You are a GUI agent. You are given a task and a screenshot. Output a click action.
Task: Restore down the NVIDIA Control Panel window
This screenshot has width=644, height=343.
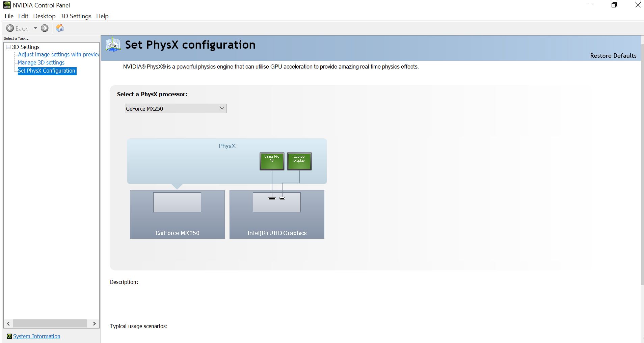click(x=614, y=5)
